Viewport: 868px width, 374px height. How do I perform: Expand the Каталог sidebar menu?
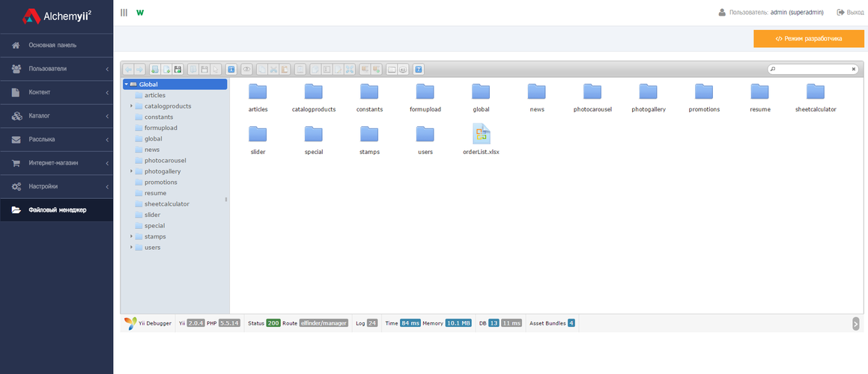pos(56,116)
